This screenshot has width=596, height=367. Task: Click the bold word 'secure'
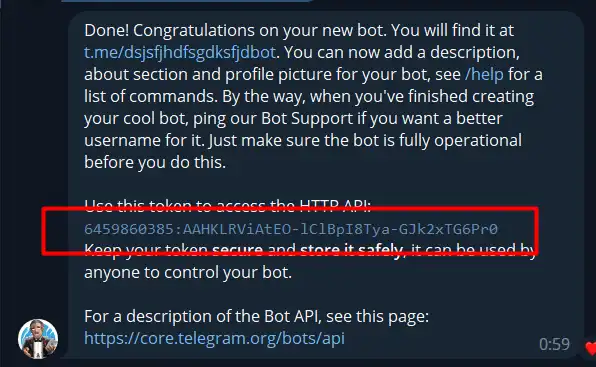pyautogui.click(x=237, y=250)
